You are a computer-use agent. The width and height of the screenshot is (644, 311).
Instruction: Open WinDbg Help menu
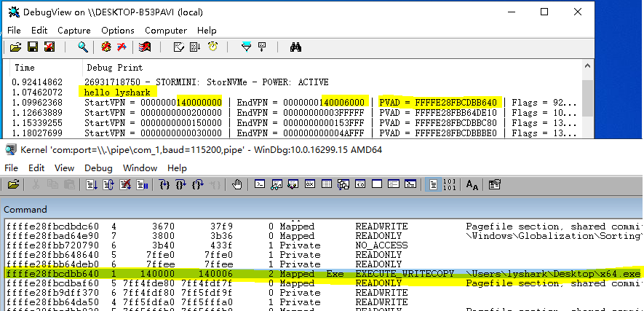pyautogui.click(x=177, y=168)
